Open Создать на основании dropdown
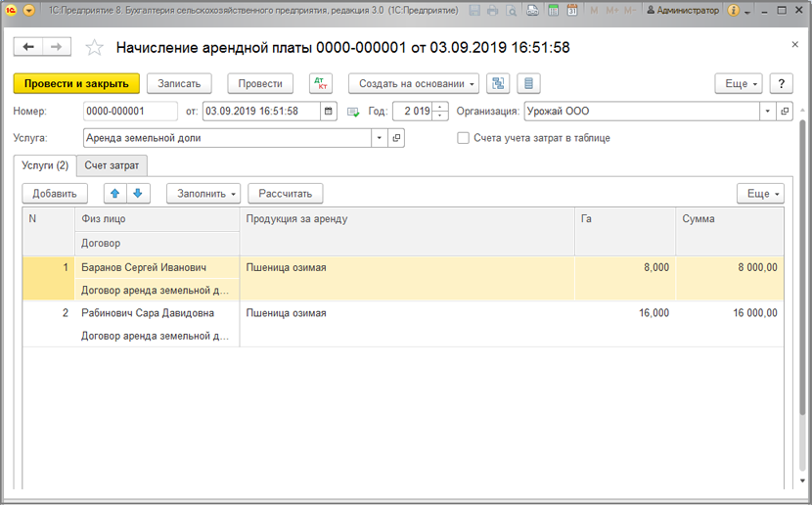812x505 pixels. tap(413, 83)
